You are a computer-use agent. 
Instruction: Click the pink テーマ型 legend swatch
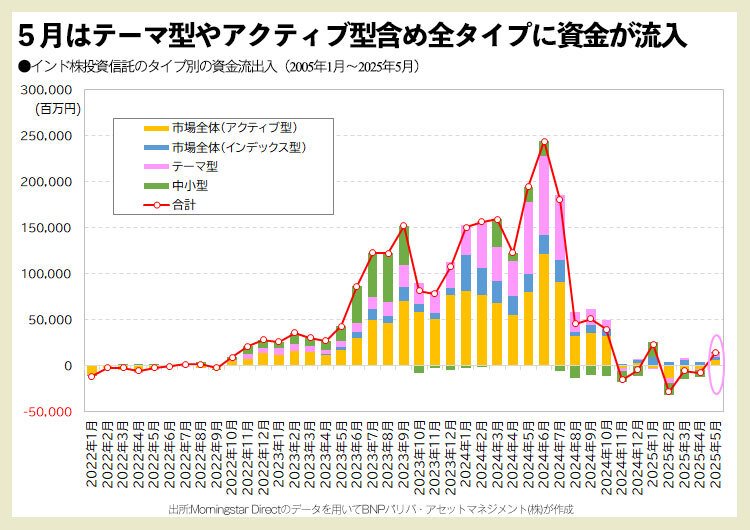click(x=156, y=166)
